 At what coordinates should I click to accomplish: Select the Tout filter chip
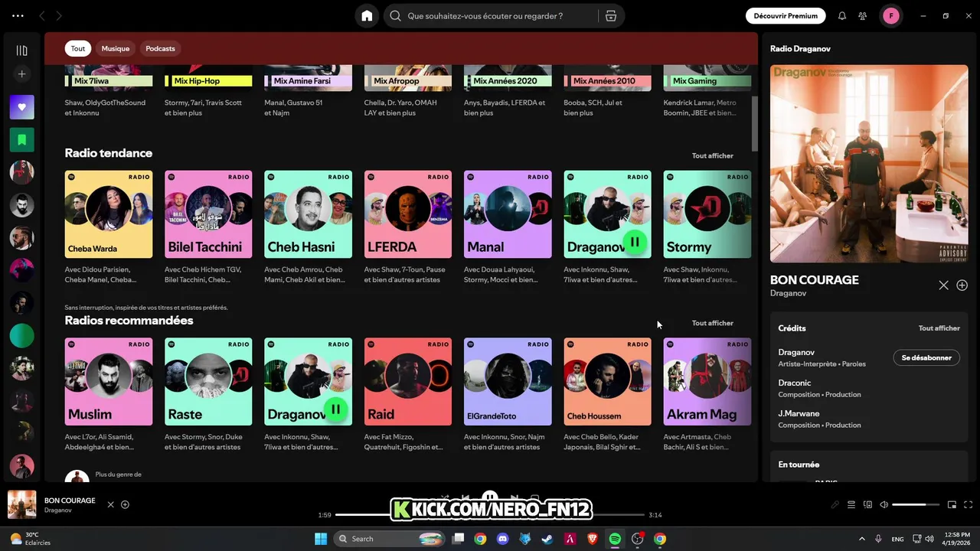(x=78, y=48)
